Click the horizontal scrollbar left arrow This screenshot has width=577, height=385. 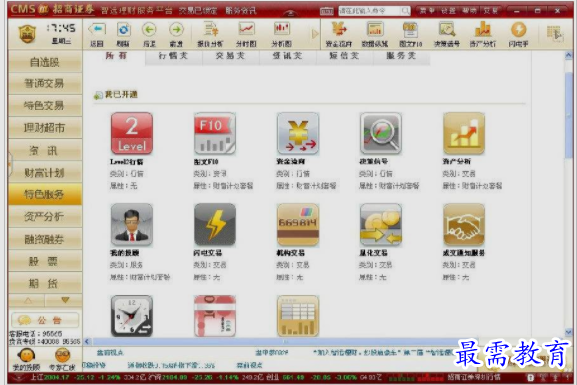click(87, 342)
